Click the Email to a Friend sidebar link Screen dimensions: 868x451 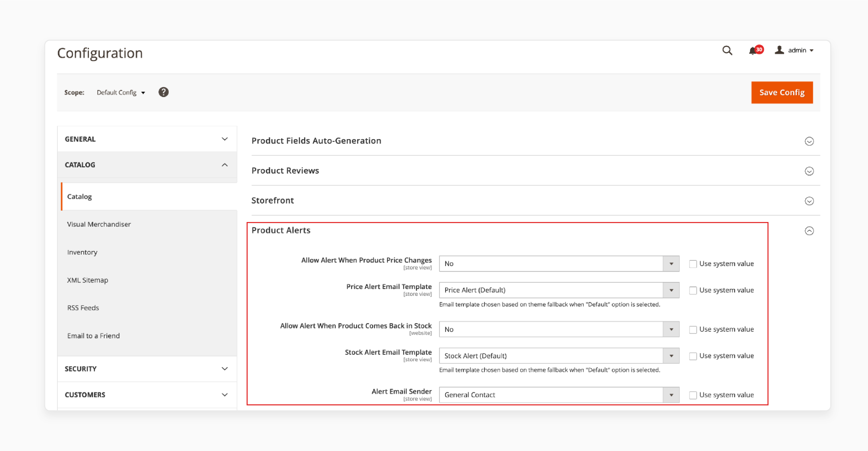tap(93, 335)
